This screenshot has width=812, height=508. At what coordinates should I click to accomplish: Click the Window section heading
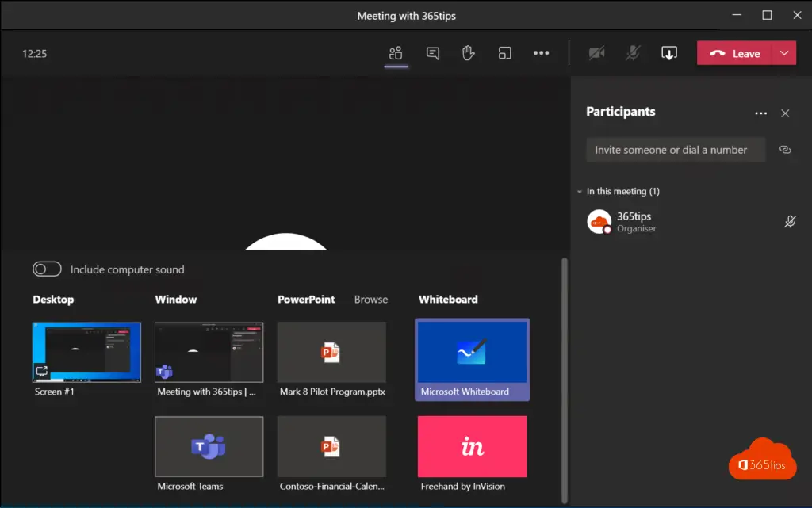(175, 300)
